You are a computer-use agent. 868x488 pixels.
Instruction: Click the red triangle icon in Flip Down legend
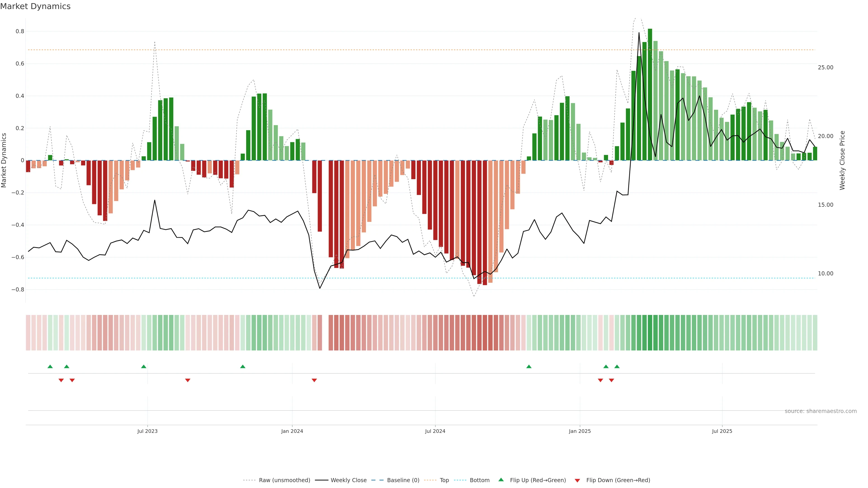click(x=577, y=480)
